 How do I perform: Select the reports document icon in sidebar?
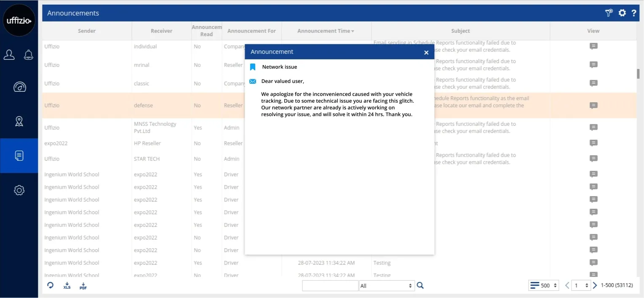coord(19,156)
